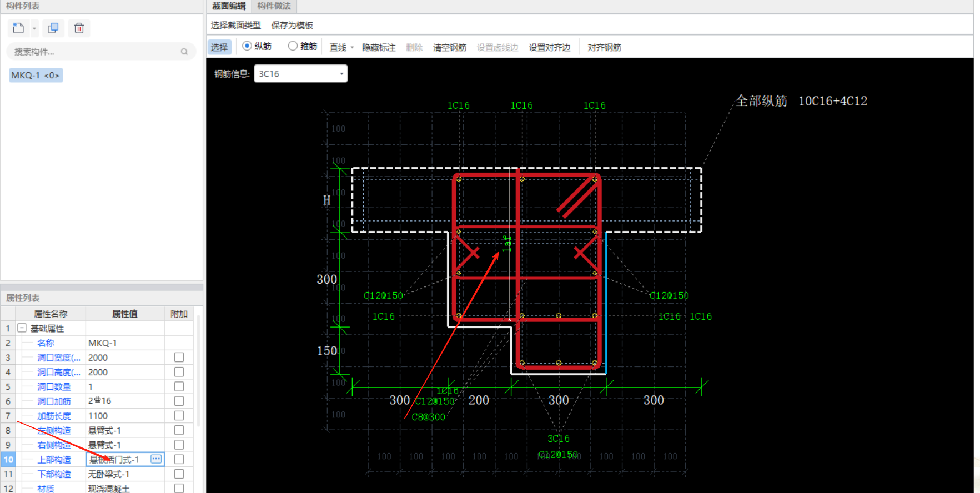Click the copy component icon

pos(53,28)
